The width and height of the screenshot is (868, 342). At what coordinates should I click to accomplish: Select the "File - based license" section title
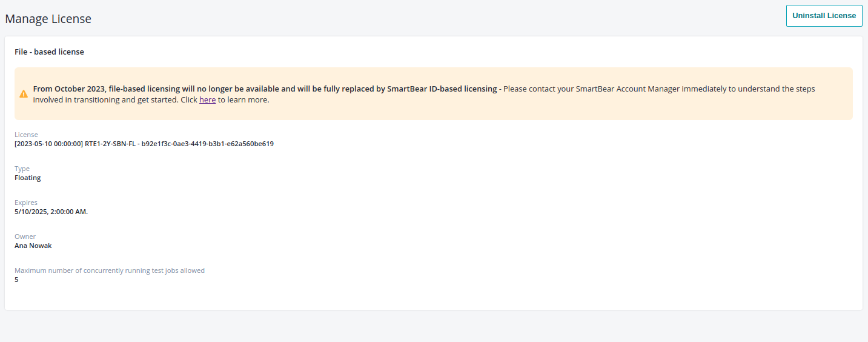coord(49,52)
